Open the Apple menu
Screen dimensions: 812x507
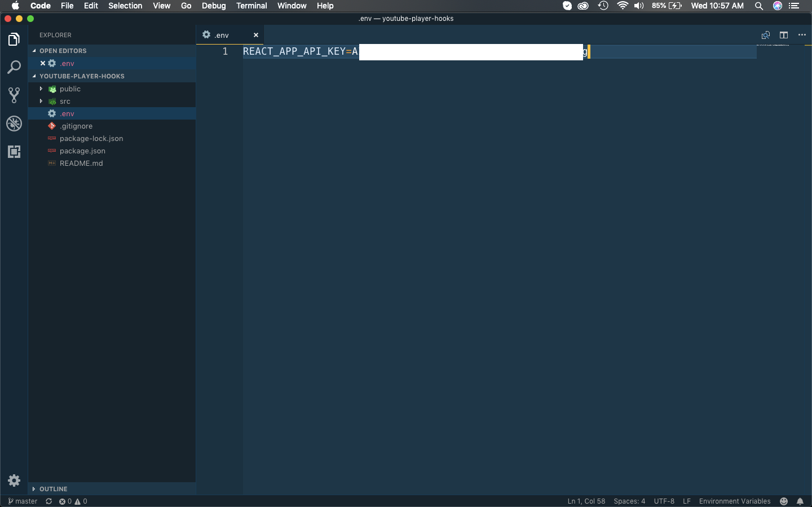click(x=15, y=6)
